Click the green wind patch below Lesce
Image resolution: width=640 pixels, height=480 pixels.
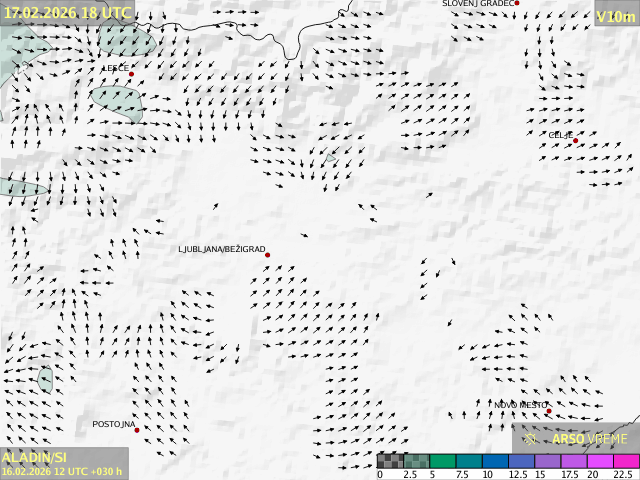coord(117,98)
